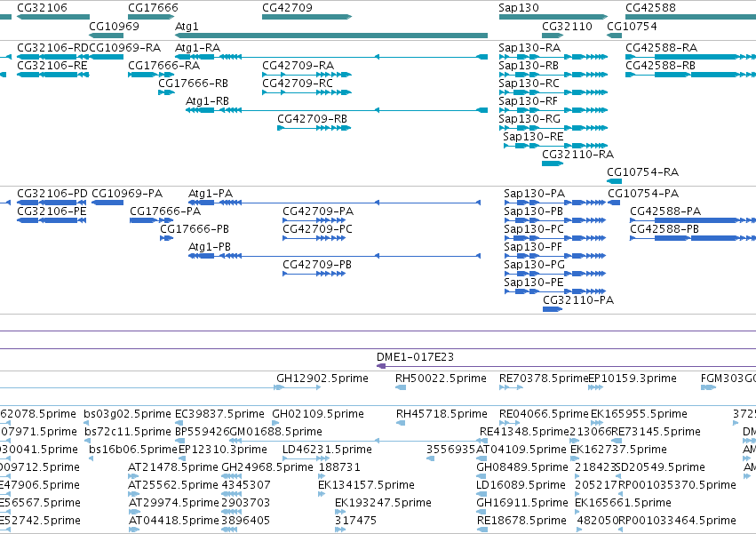Click EST EP10159.3prime

coord(595,387)
